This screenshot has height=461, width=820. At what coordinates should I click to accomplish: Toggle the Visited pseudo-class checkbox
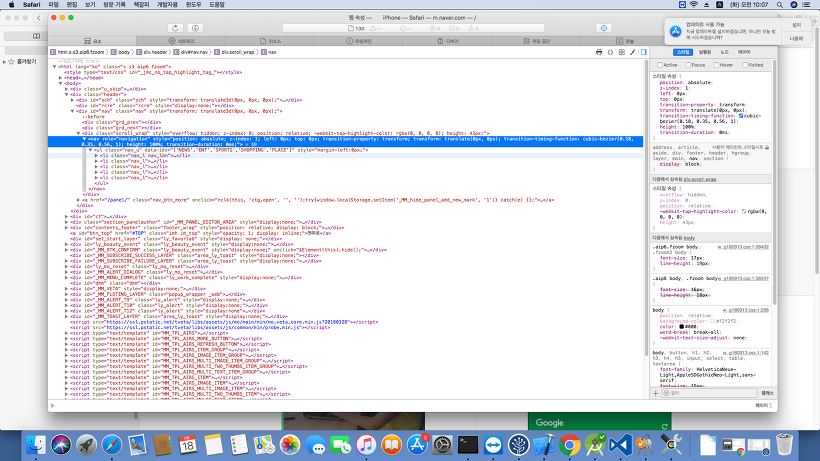(x=745, y=65)
